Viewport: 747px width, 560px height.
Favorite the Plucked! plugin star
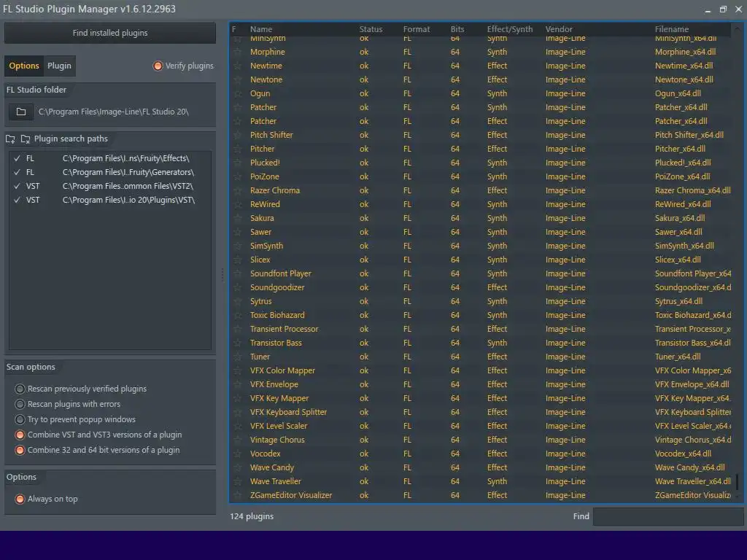point(237,163)
